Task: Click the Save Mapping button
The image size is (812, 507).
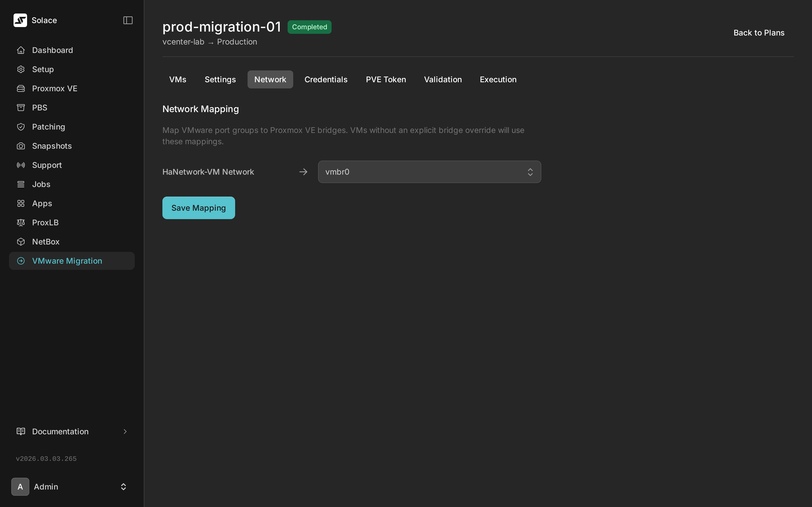Action: (198, 208)
